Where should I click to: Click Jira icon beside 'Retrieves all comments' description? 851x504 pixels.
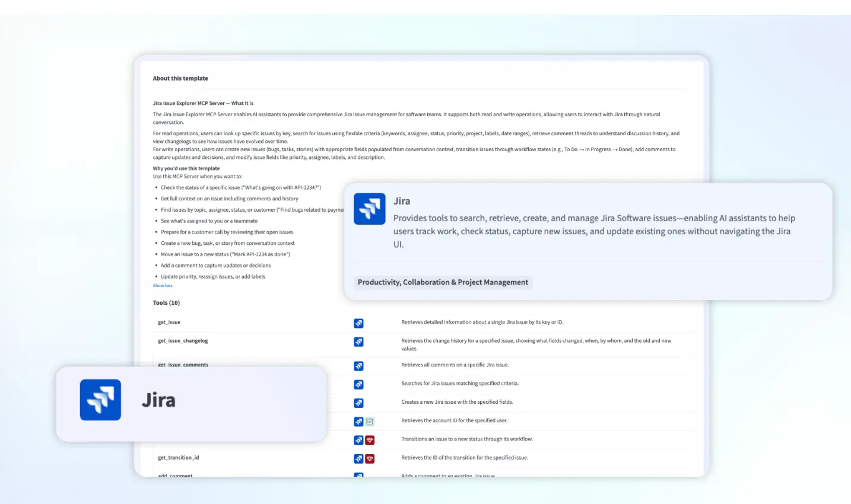358,366
